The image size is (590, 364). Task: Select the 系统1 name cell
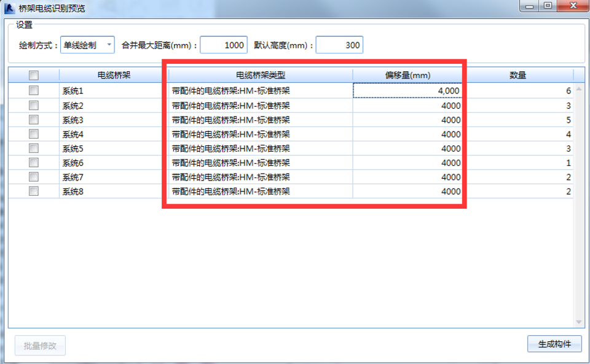click(114, 90)
